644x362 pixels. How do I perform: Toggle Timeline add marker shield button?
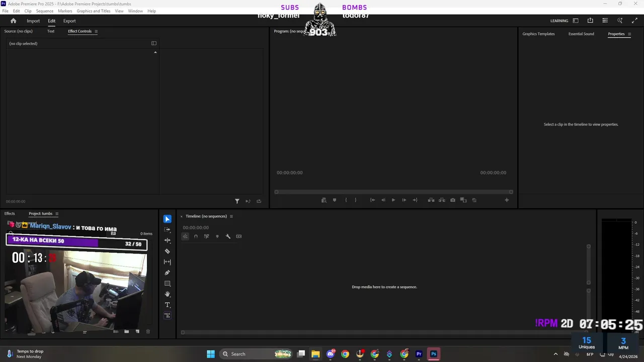tap(217, 236)
